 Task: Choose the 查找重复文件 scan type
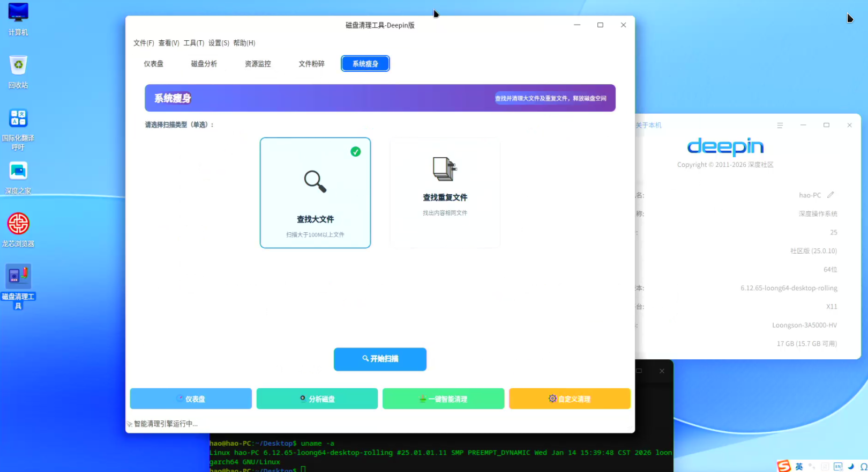point(445,193)
